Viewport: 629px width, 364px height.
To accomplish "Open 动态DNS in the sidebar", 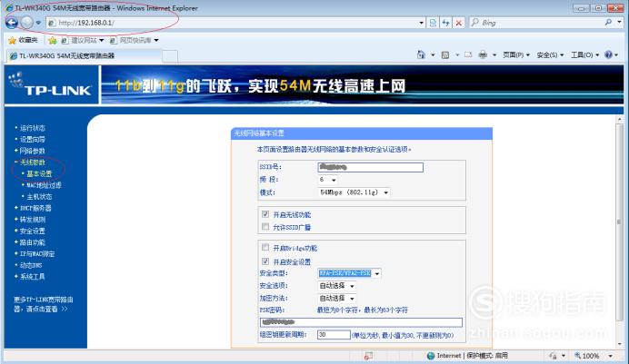I will [31, 265].
